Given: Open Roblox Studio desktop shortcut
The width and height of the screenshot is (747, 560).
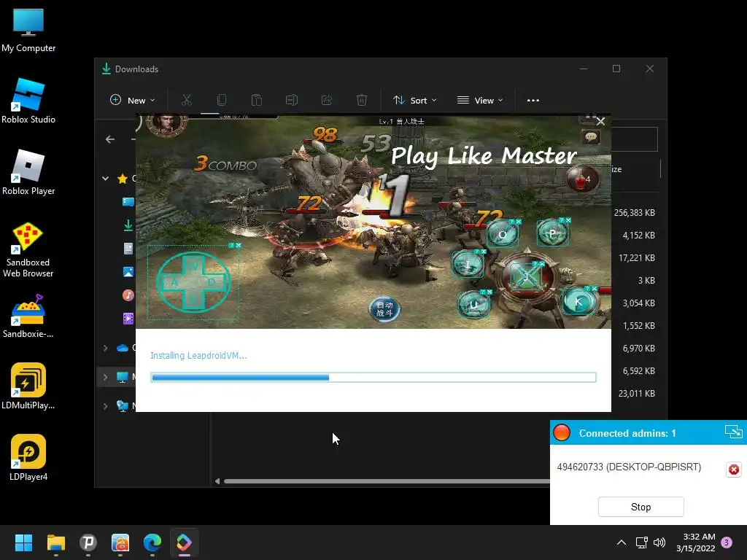Looking at the screenshot, I should point(28,101).
